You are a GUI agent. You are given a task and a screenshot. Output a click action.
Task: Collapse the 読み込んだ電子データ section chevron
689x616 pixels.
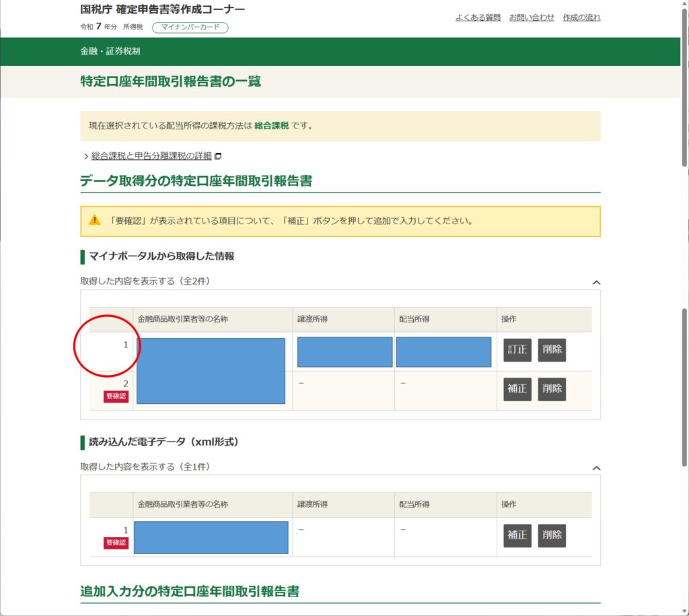[x=595, y=468]
